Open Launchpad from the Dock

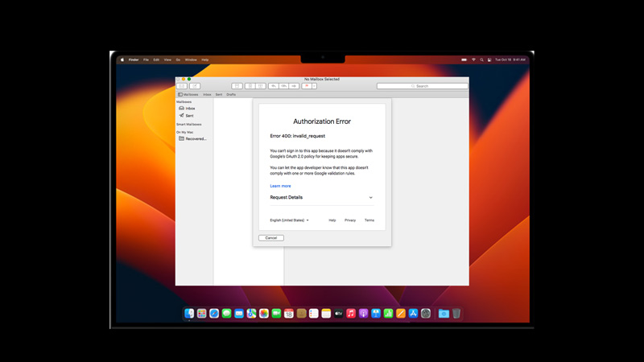[202, 314]
